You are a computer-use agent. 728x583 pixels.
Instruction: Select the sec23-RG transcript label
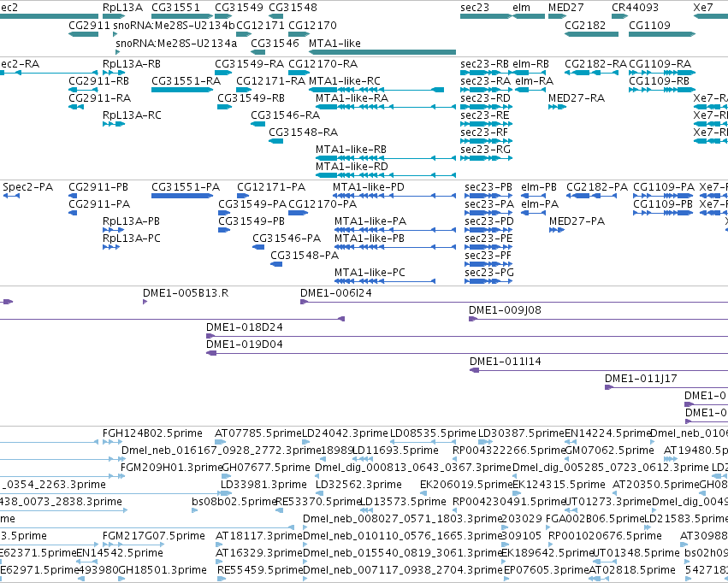485,149
